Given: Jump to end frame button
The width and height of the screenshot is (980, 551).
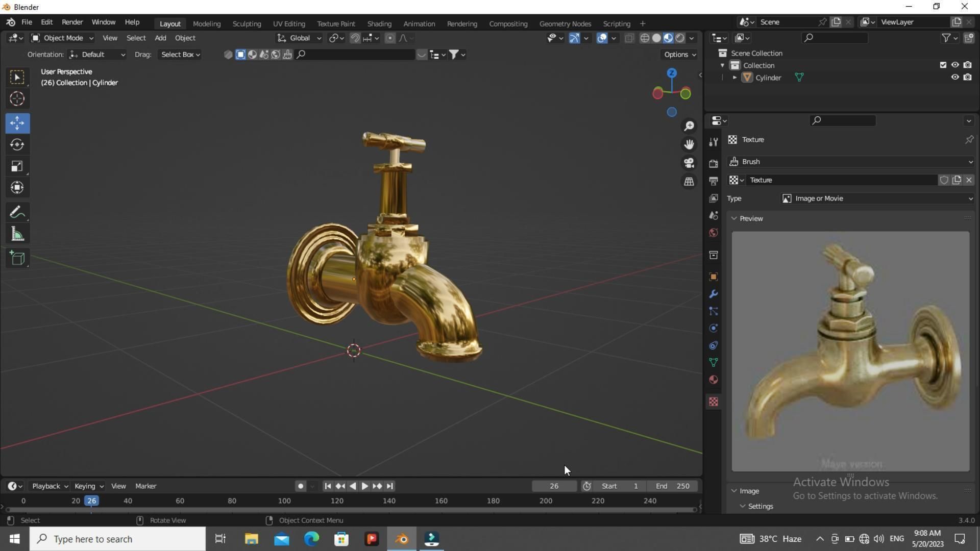Looking at the screenshot, I should click(x=390, y=486).
